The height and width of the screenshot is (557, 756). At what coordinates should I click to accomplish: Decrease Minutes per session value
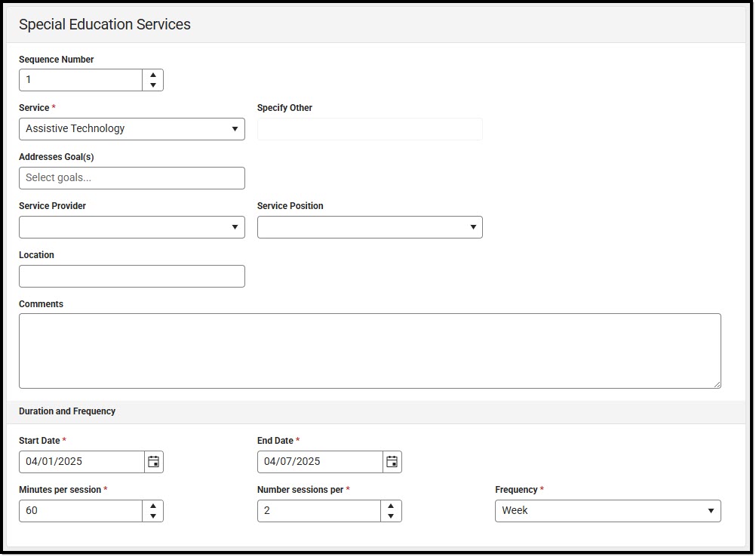click(153, 516)
